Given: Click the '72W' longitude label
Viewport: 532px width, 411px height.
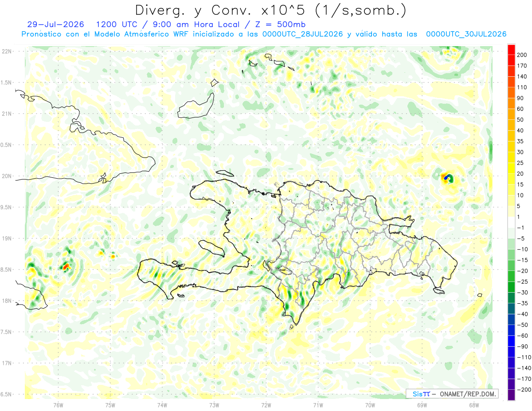Looking at the screenshot, I should coord(266,405).
